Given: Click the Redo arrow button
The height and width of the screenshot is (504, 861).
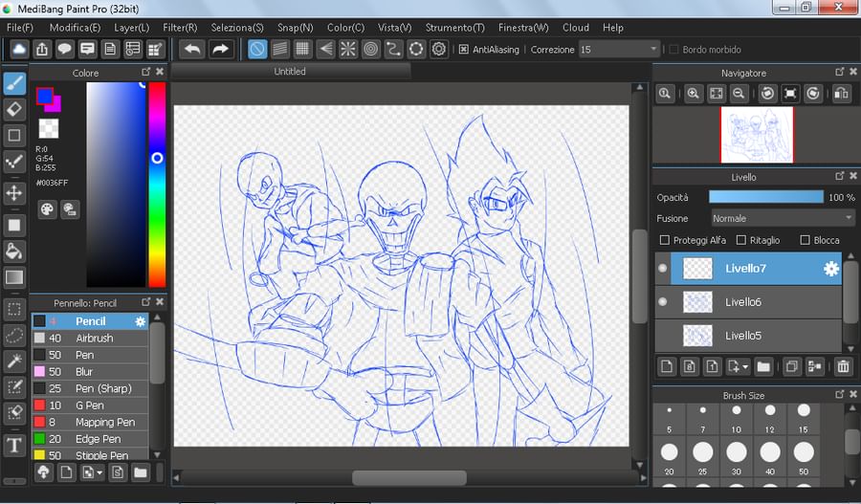Looking at the screenshot, I should [x=220, y=50].
